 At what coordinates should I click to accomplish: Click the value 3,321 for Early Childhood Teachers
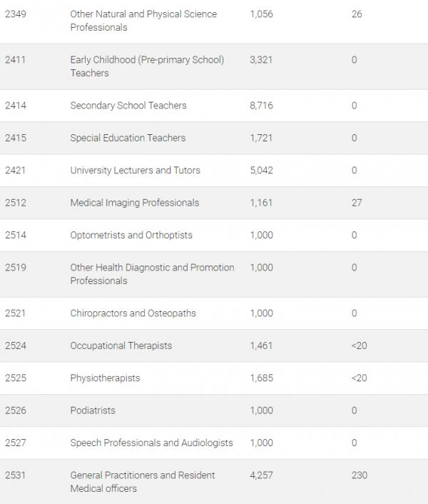(x=262, y=60)
